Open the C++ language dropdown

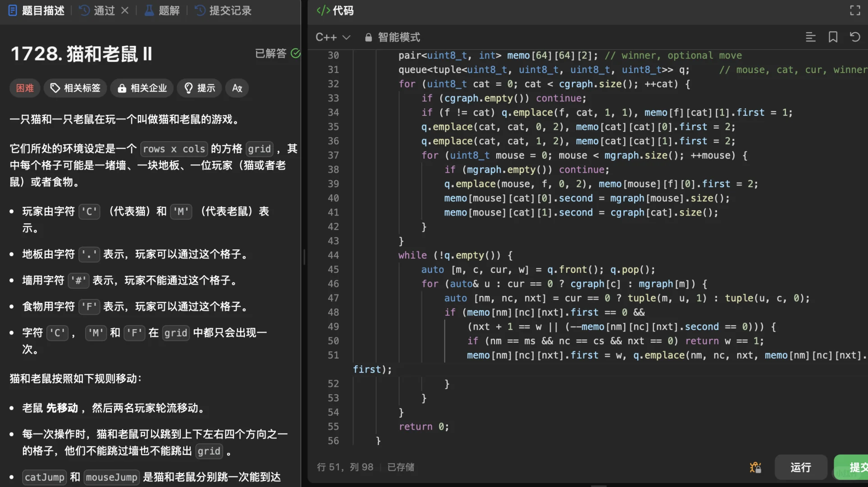point(333,37)
